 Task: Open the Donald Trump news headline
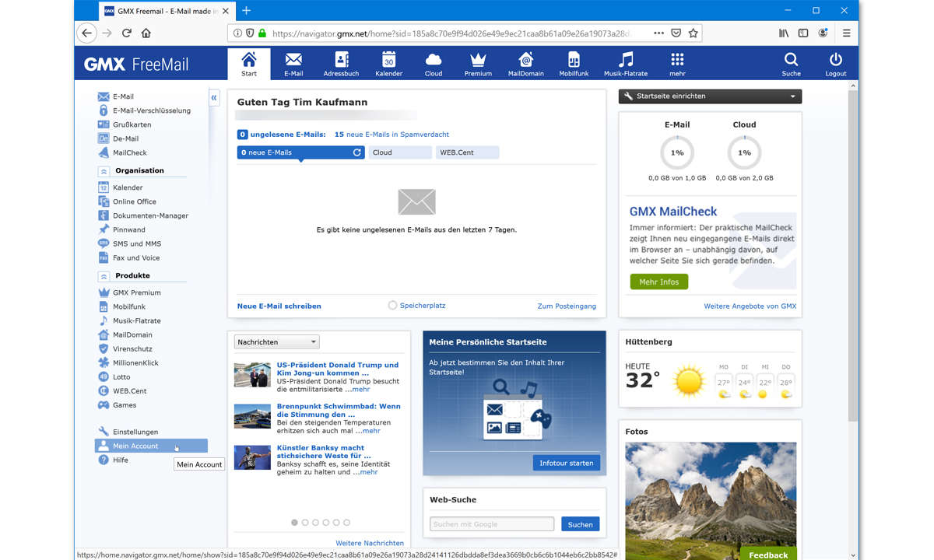pyautogui.click(x=338, y=369)
